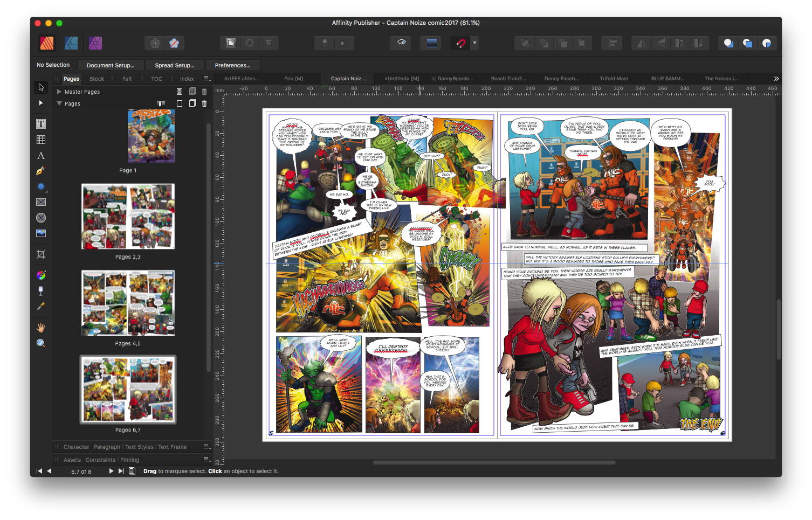The image size is (812, 520).
Task: Expand the Master Pages section
Action: [59, 92]
